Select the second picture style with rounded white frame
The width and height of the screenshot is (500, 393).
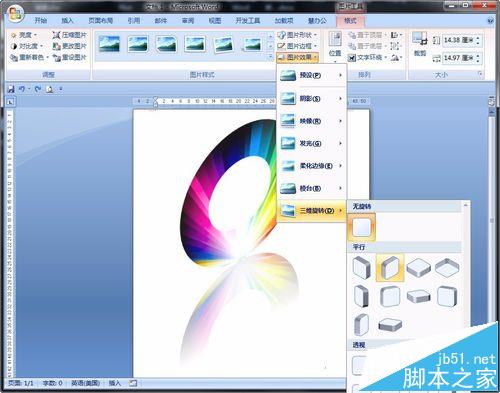tap(138, 44)
